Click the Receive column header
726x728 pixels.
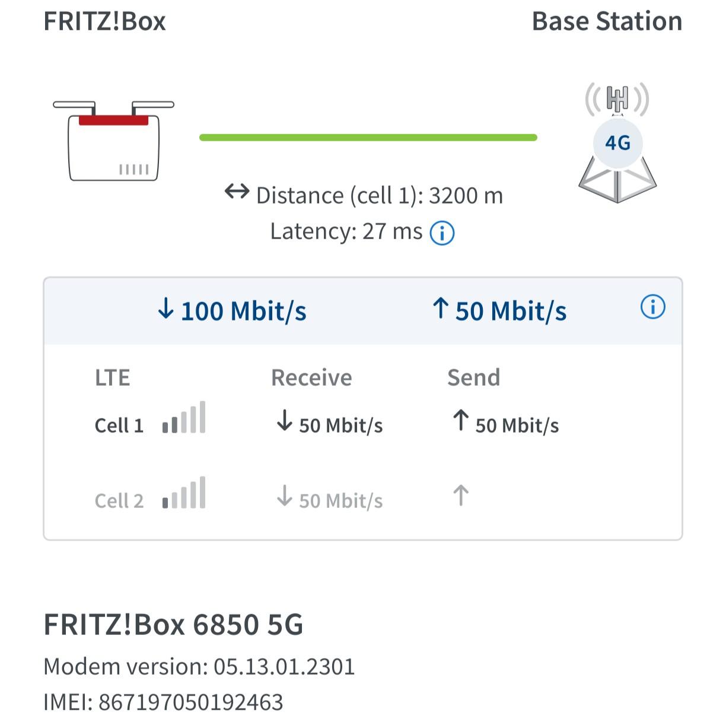[x=311, y=378]
